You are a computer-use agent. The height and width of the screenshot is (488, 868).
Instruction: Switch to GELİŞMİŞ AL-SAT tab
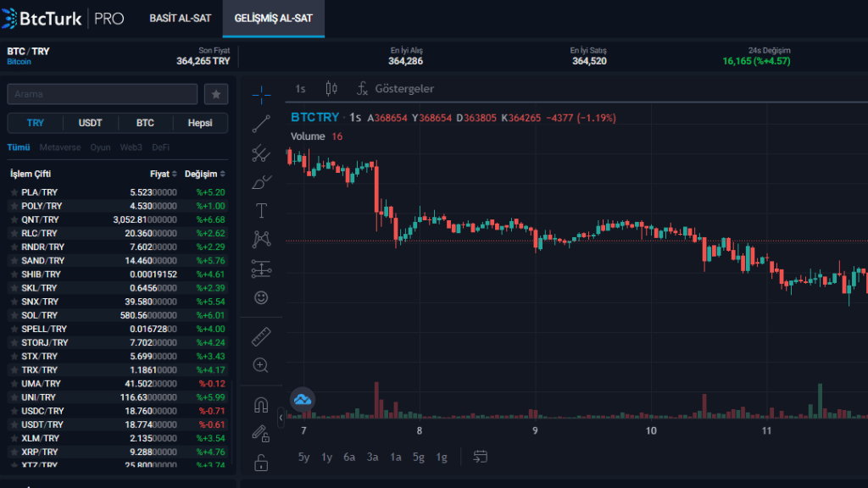click(274, 19)
